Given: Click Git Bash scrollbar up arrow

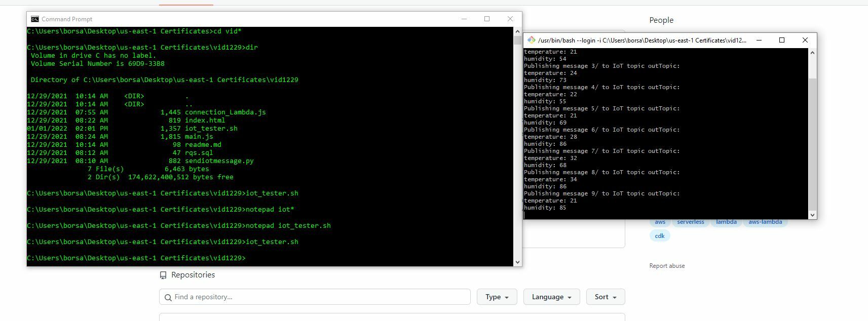Looking at the screenshot, I should (x=813, y=53).
